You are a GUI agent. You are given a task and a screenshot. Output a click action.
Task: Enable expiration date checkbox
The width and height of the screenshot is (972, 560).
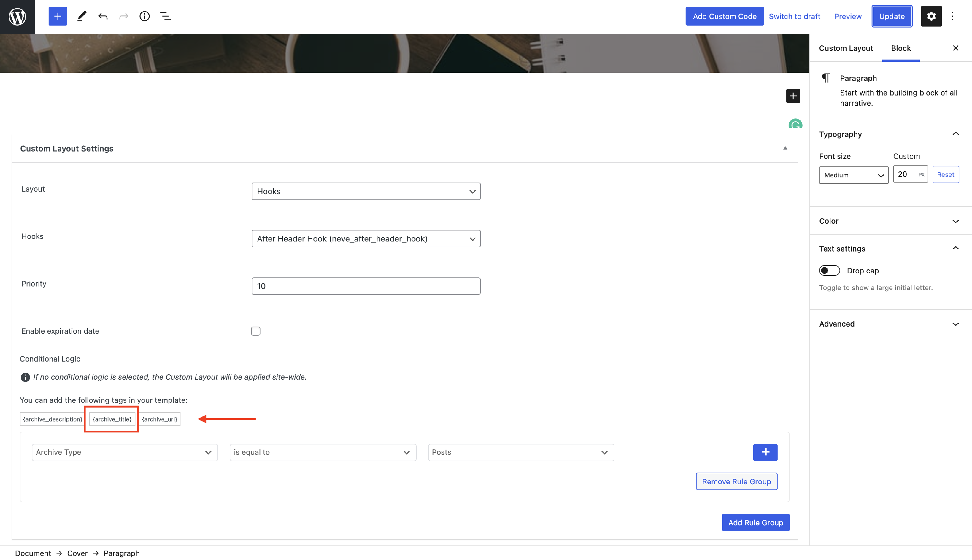(256, 331)
